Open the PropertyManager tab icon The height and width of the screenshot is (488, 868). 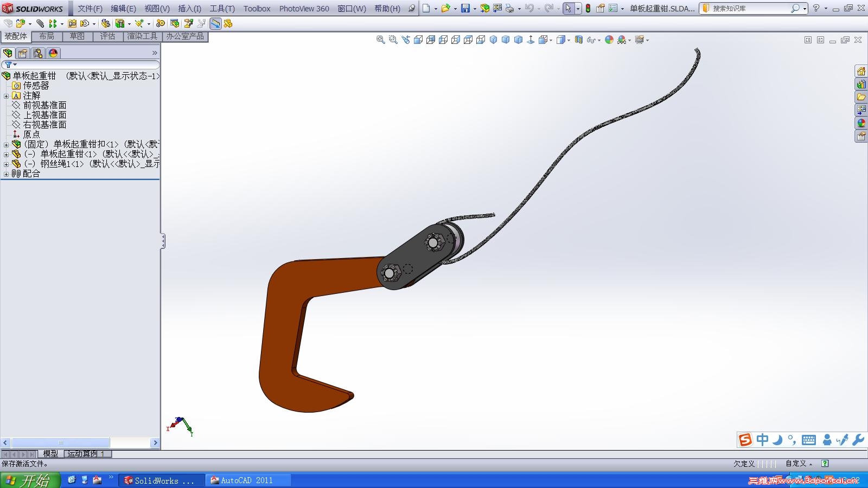(x=23, y=53)
